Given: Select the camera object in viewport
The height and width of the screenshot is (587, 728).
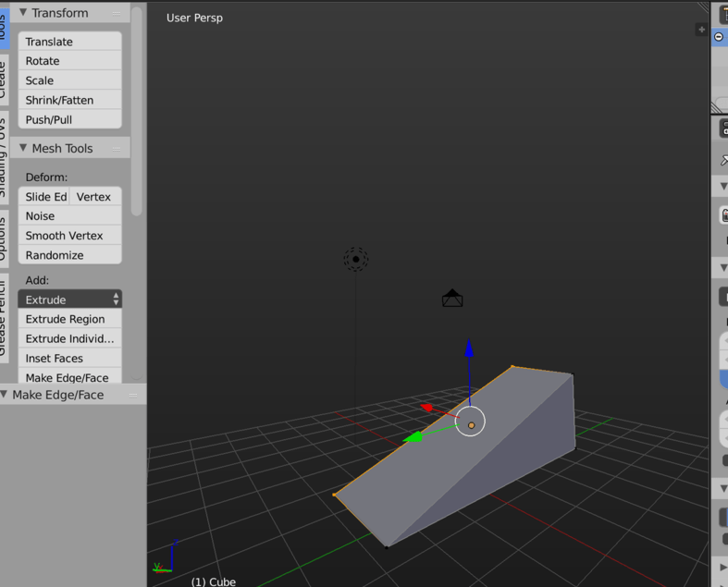Looking at the screenshot, I should point(452,299).
